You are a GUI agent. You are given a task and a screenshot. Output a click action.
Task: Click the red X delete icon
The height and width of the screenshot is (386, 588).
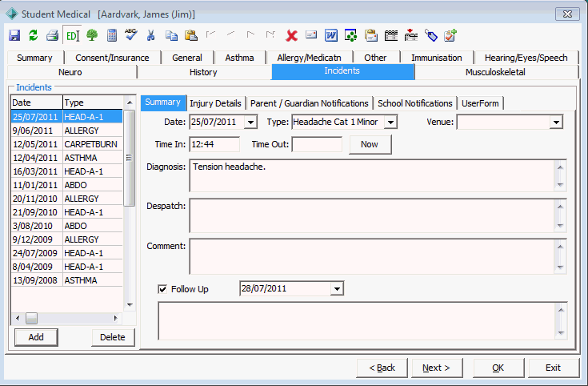(x=291, y=36)
